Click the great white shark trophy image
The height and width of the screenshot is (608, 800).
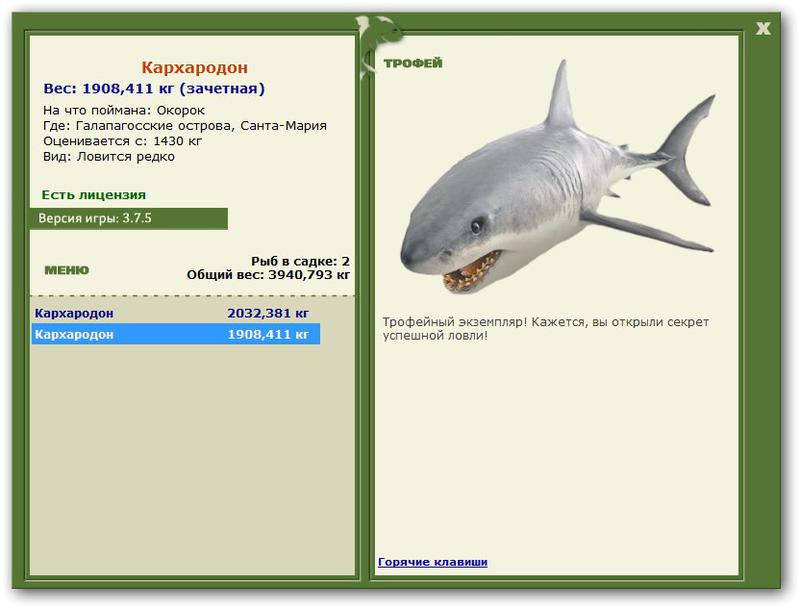pos(558,177)
